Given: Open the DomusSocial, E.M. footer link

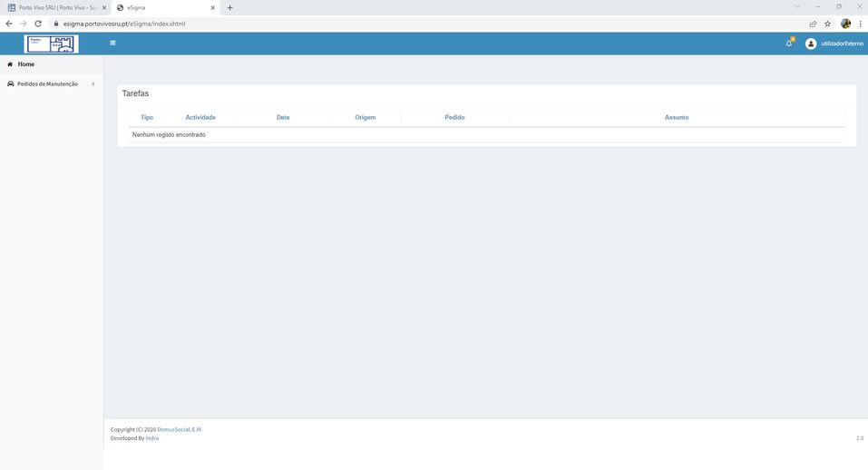Looking at the screenshot, I should [x=180, y=429].
